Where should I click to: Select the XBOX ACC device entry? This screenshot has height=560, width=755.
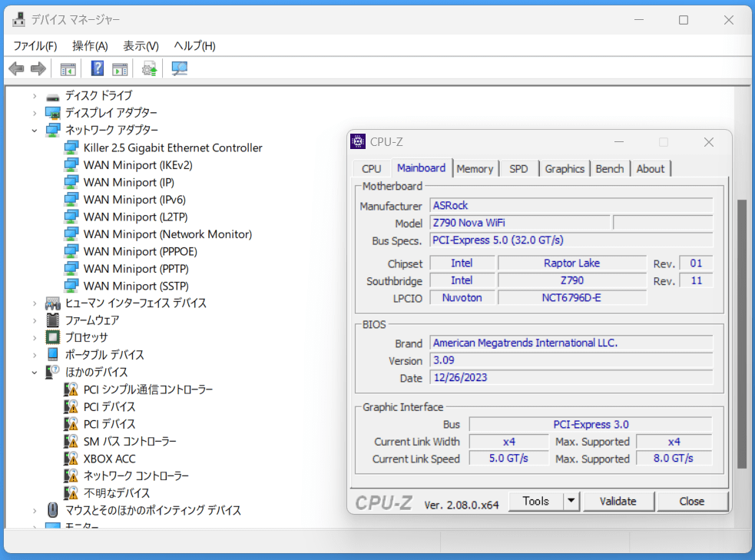click(x=110, y=459)
